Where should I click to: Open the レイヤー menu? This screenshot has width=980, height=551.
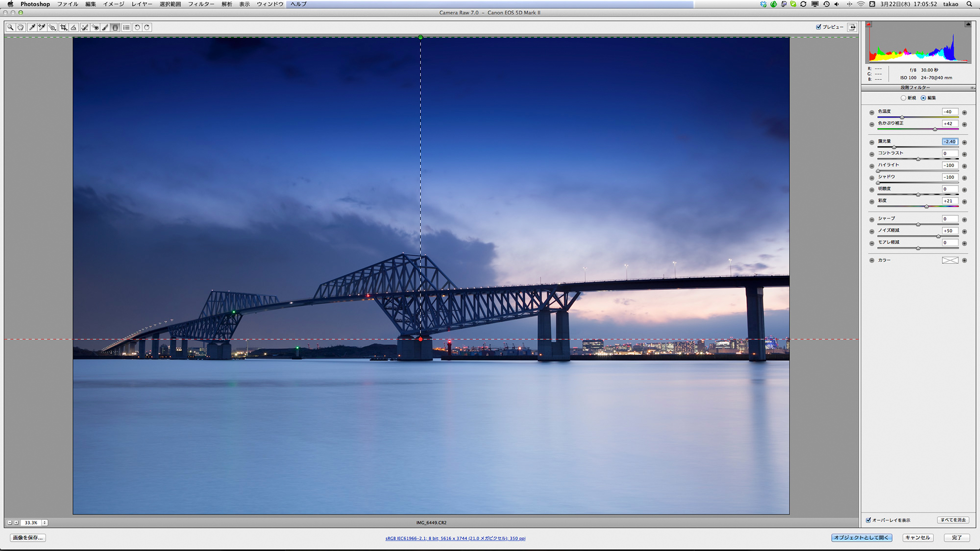(x=142, y=4)
